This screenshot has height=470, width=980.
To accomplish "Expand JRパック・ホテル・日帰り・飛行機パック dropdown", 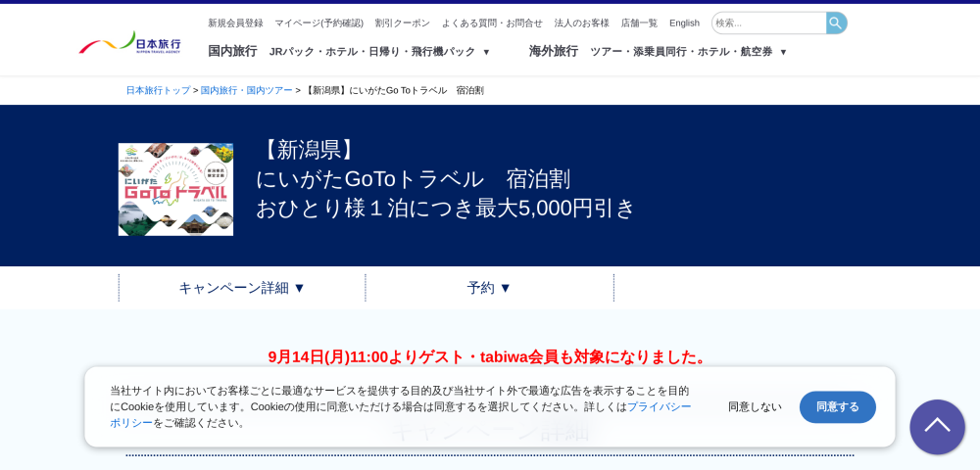I will [379, 52].
